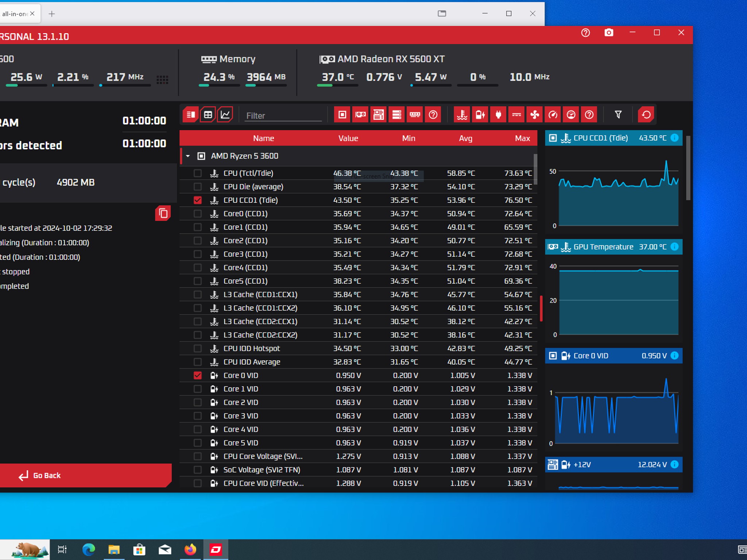Check the SoC Voltage (SVI2 TFN) checkbox
747x560 pixels.
tap(198, 470)
